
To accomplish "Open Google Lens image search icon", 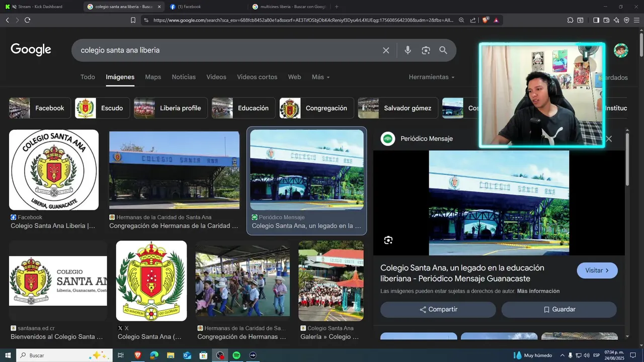I will pos(426,50).
